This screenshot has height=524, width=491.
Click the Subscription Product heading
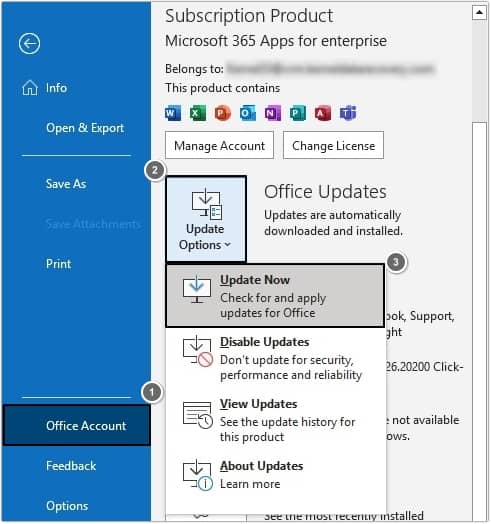point(249,16)
